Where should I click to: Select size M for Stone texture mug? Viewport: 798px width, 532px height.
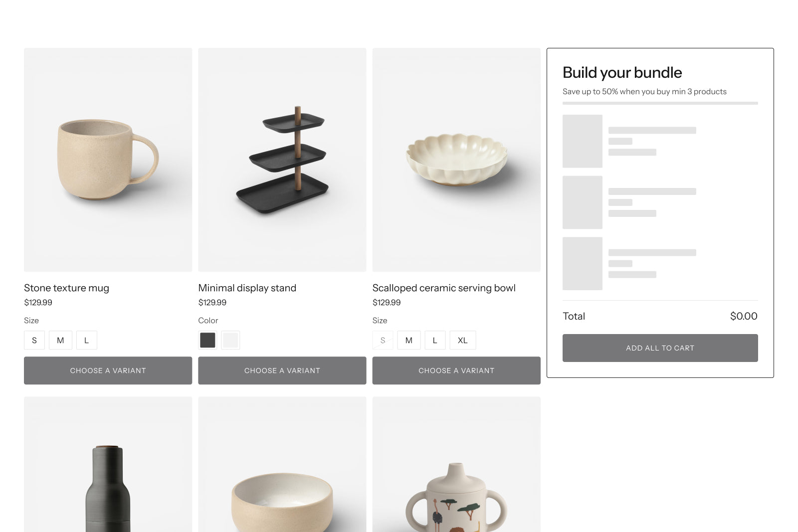60,340
